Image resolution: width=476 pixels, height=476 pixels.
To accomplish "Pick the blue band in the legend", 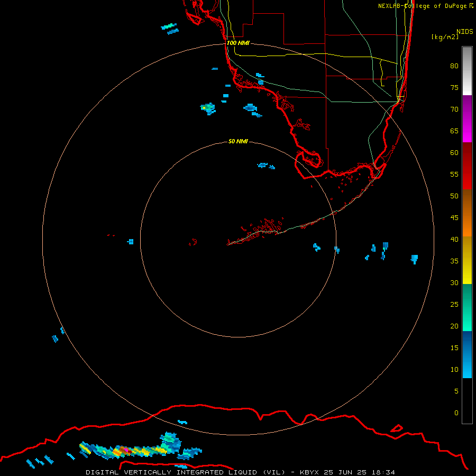I will 467,354.
